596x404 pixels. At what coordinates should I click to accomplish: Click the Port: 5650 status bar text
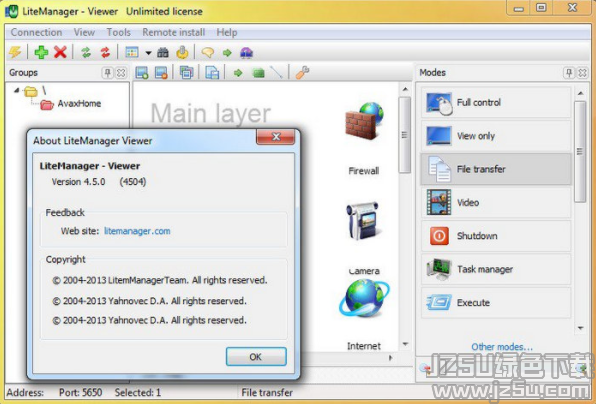tap(80, 393)
